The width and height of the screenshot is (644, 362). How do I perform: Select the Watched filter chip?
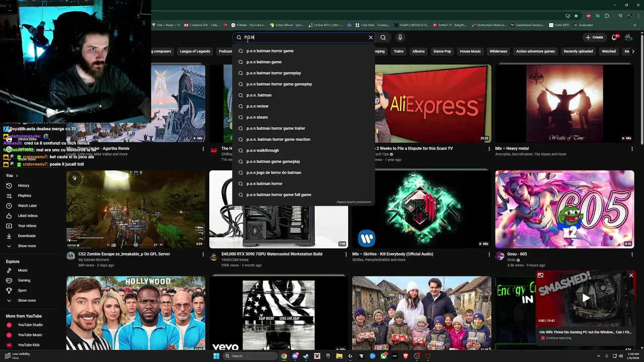pyautogui.click(x=609, y=51)
